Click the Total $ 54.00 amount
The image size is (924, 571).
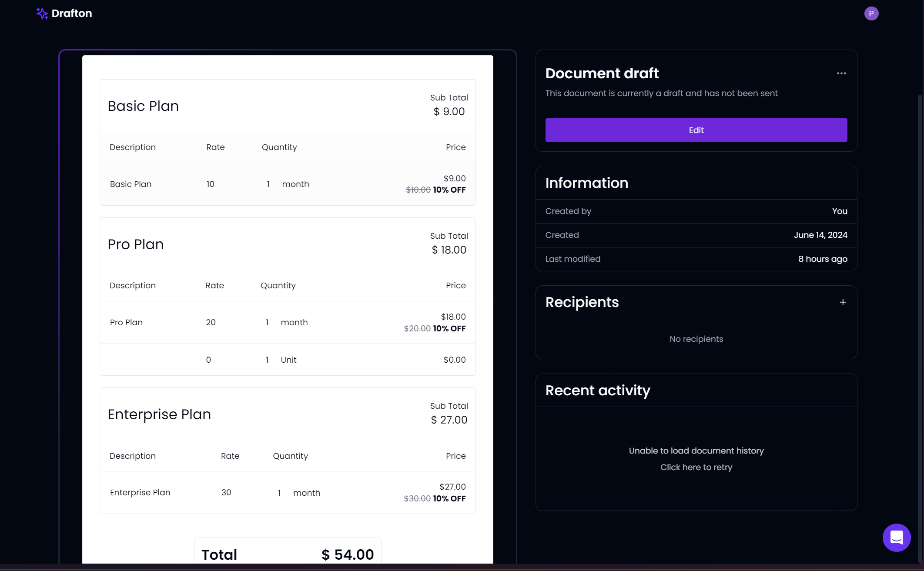348,554
